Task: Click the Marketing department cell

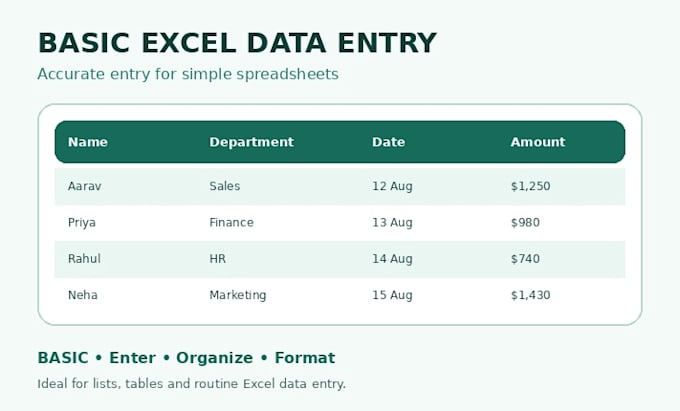Action: coord(238,295)
